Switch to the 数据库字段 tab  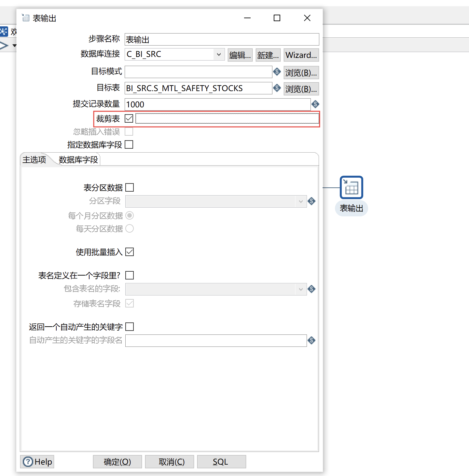click(x=78, y=160)
